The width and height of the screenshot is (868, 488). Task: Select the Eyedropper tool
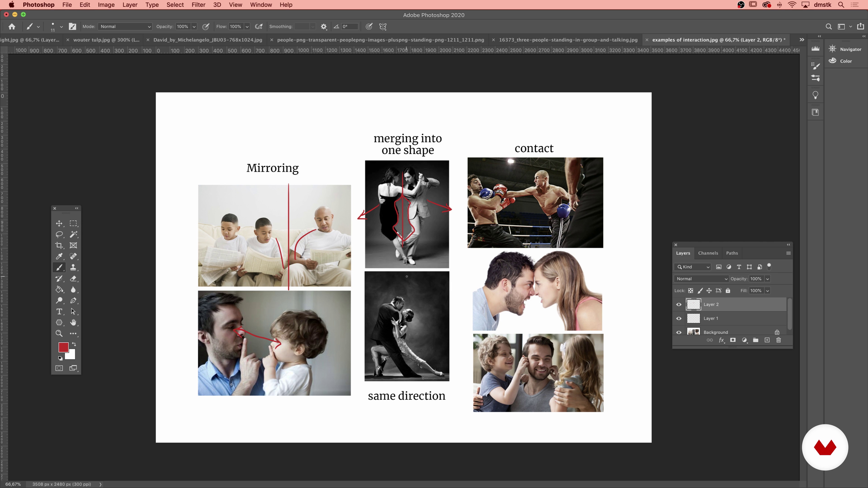59,256
